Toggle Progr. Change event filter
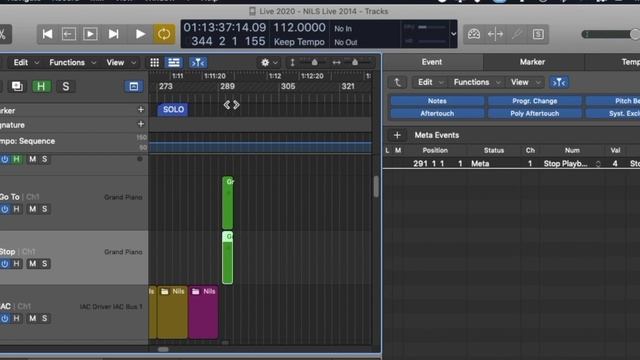Image resolution: width=640 pixels, height=360 pixels. click(535, 101)
